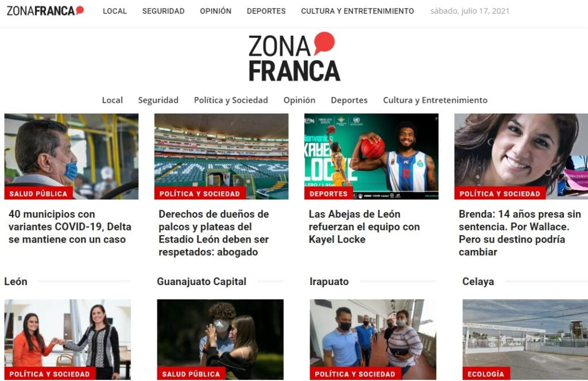Image resolution: width=588 pixels, height=381 pixels.
Task: Click the Ecología tag under Celaya
Action: click(x=486, y=374)
